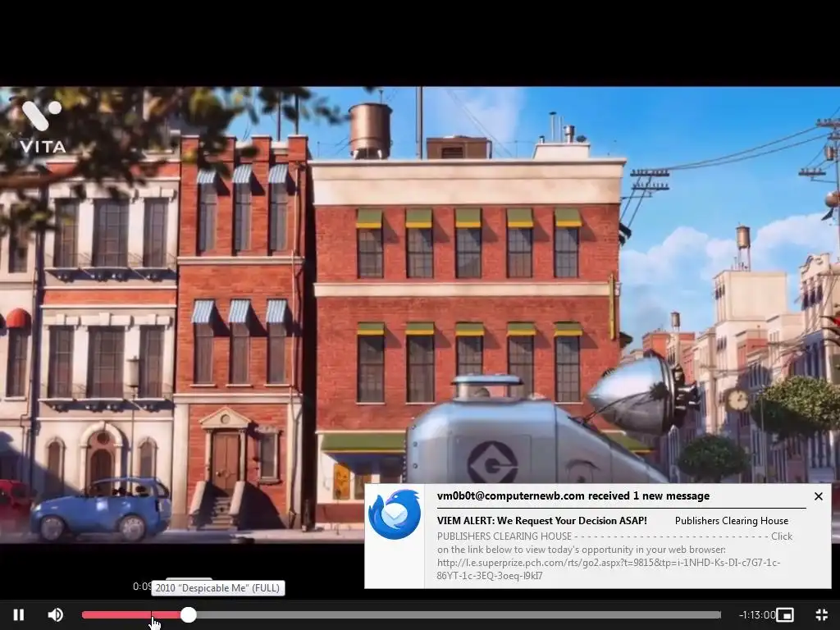Click the notification title 'received 1 new message'
Viewport: 840px width, 630px height.
point(573,495)
